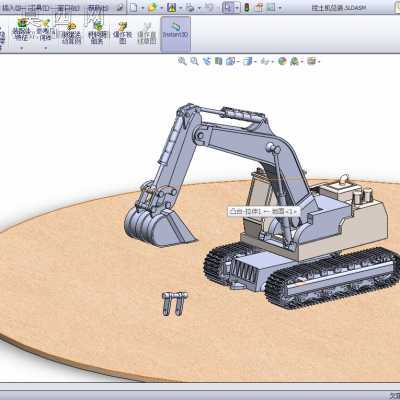Viewport: 400px width, 400px height.
Task: Click the Assembly Features (装配体特征) button
Action: point(22,29)
